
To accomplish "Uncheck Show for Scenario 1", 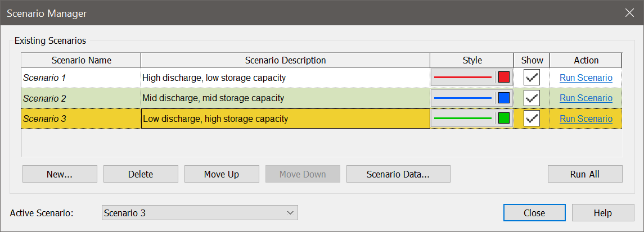I will coord(532,78).
